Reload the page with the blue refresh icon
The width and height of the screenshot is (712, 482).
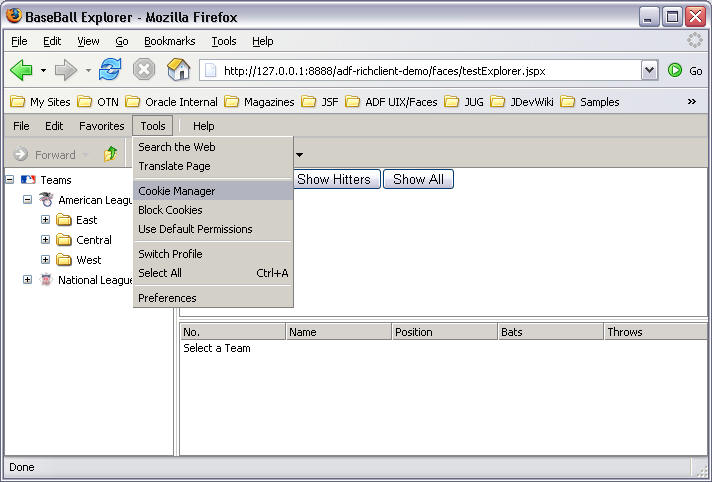[x=110, y=70]
